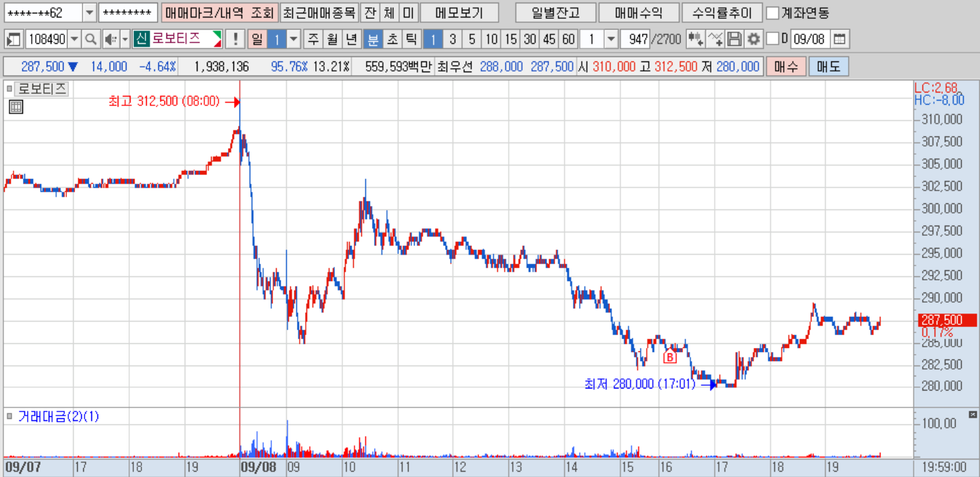Close the 거래대금 volume panel with X
Screen dimensions: 980x477
click(x=973, y=414)
